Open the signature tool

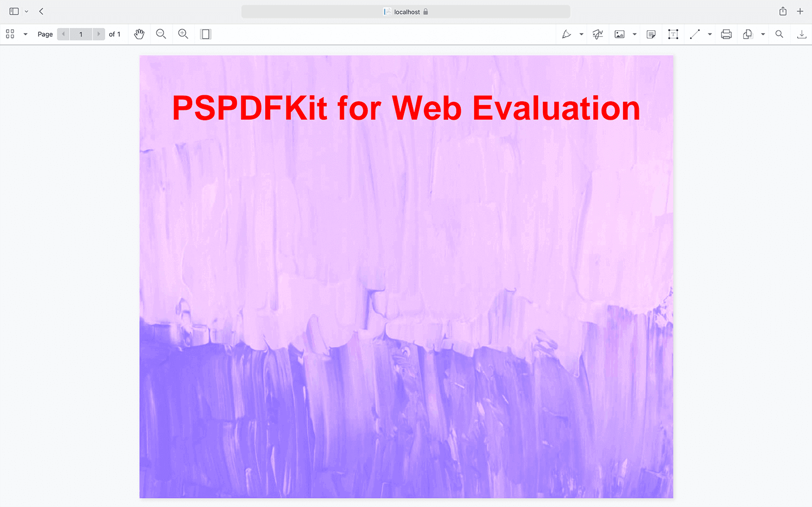point(598,34)
